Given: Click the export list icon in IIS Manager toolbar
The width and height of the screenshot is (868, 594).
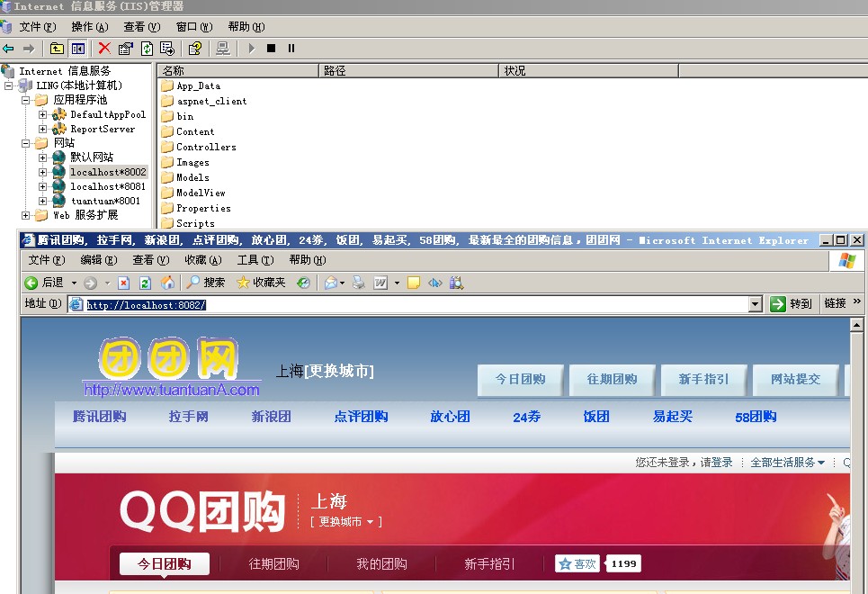Looking at the screenshot, I should 167,49.
